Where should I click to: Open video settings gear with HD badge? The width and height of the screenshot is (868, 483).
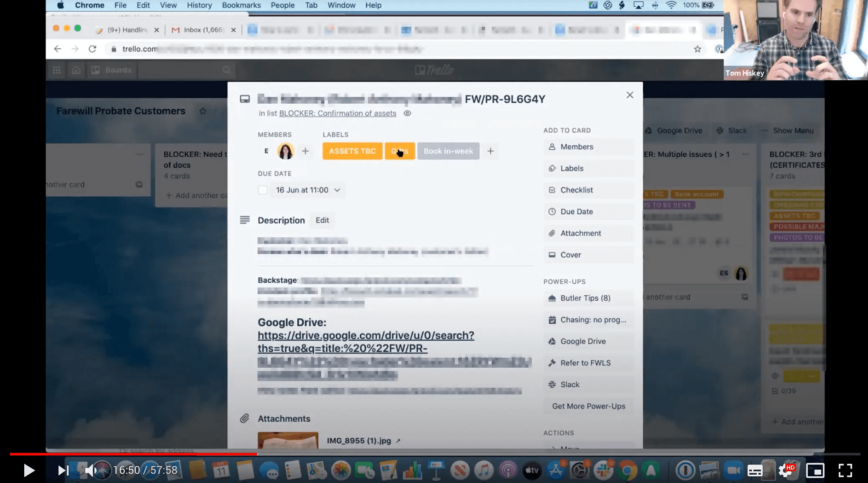coord(786,470)
